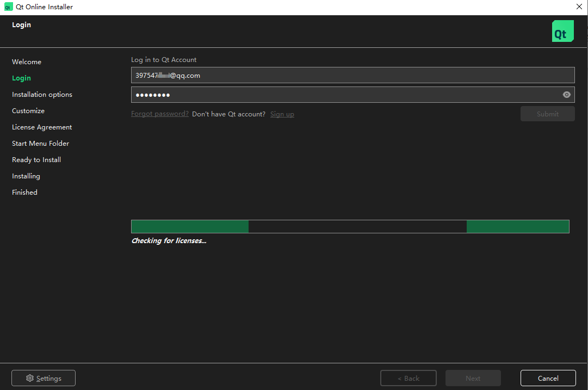588x390 pixels.
Task: Click the Qt logo in the header
Action: [562, 32]
